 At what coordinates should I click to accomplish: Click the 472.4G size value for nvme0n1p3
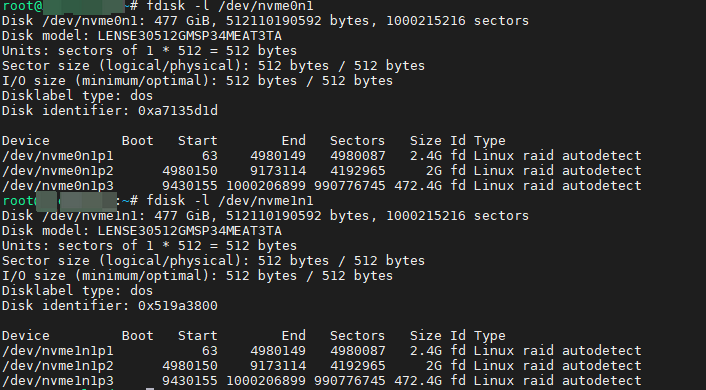418,186
